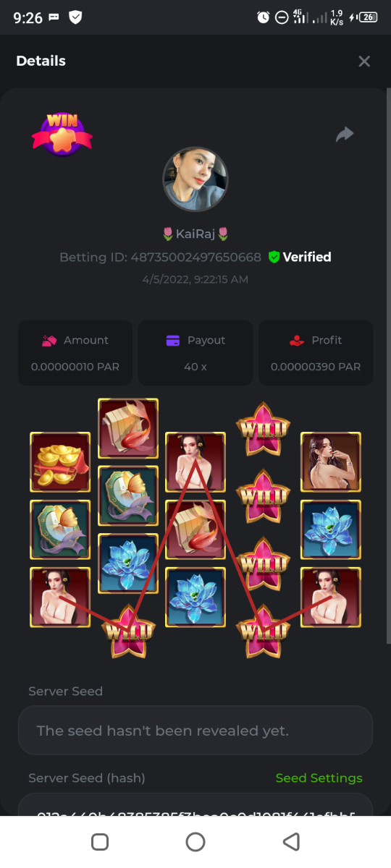Tap the Betting ID number
This screenshot has width=391, height=868.
pos(195,258)
